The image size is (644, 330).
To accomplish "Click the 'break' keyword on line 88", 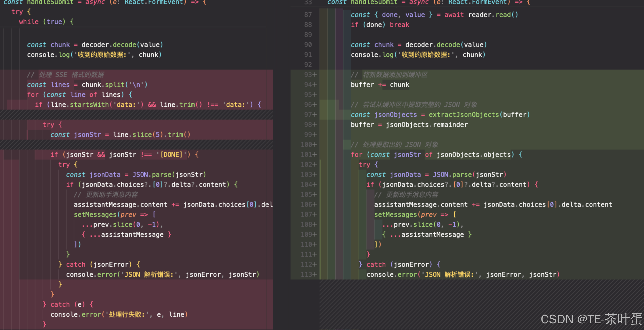I will tap(399, 25).
